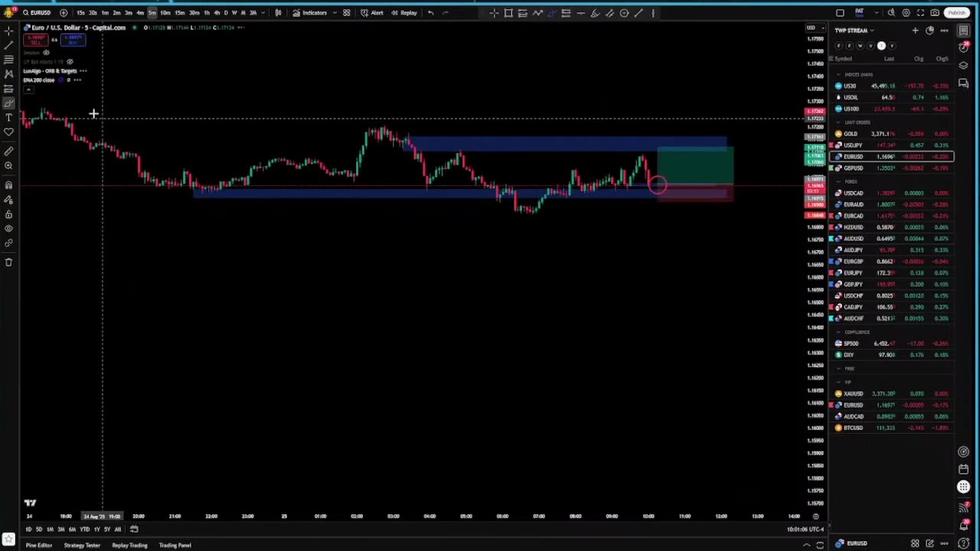Choose the circle tool in top toolbar
This screenshot has height=551, width=980.
point(624,12)
